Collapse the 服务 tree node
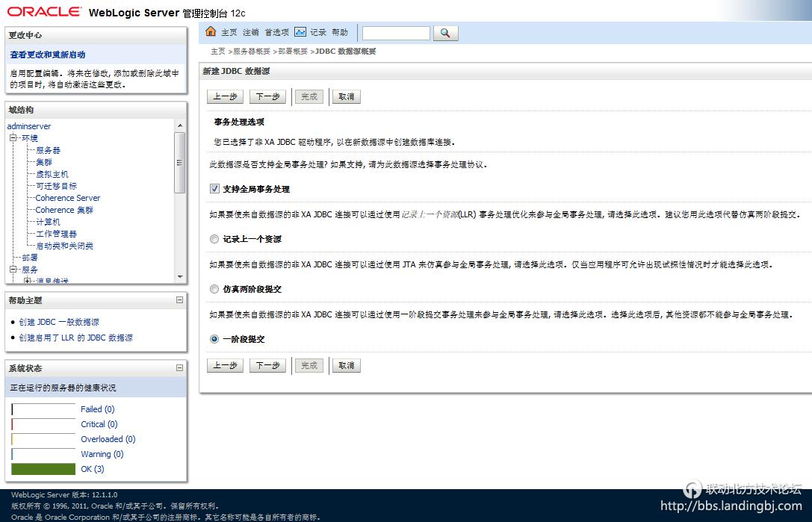The width and height of the screenshot is (812, 522). click(x=13, y=269)
